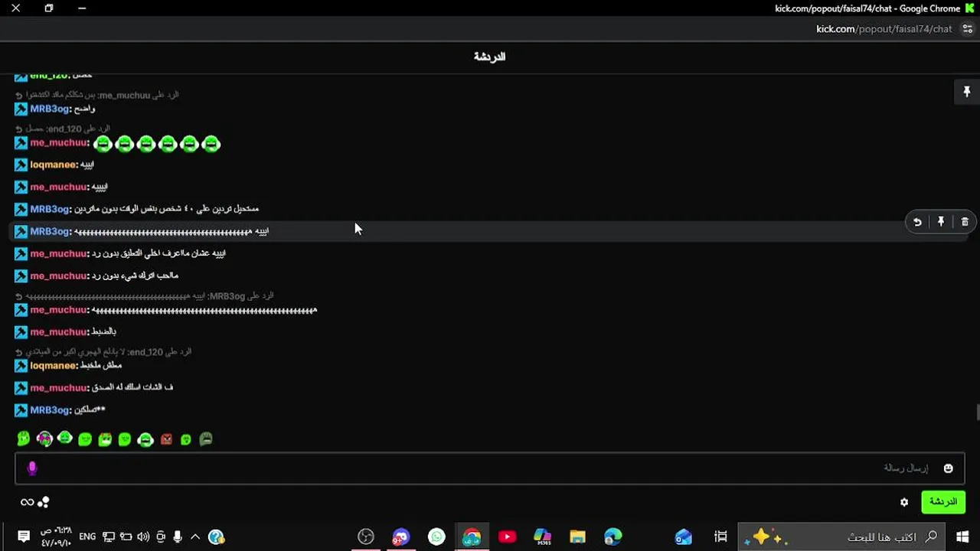Open chat settings gear icon

coord(904,502)
